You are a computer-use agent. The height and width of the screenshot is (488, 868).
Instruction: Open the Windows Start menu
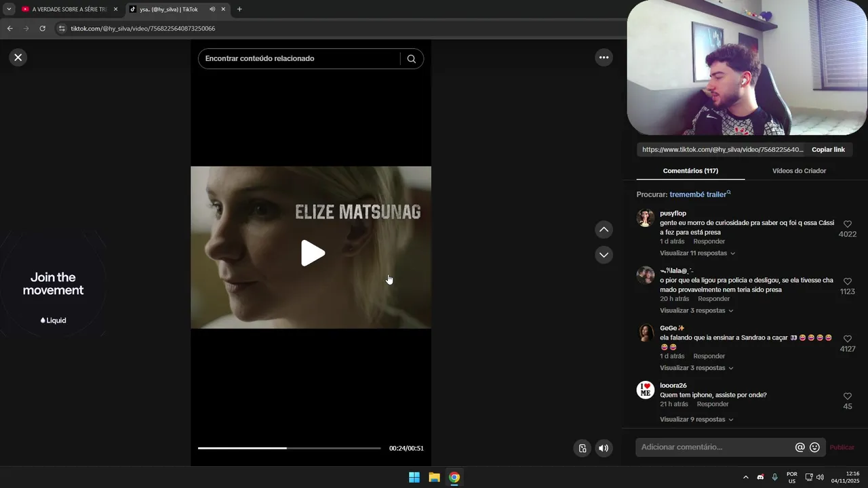tap(414, 477)
